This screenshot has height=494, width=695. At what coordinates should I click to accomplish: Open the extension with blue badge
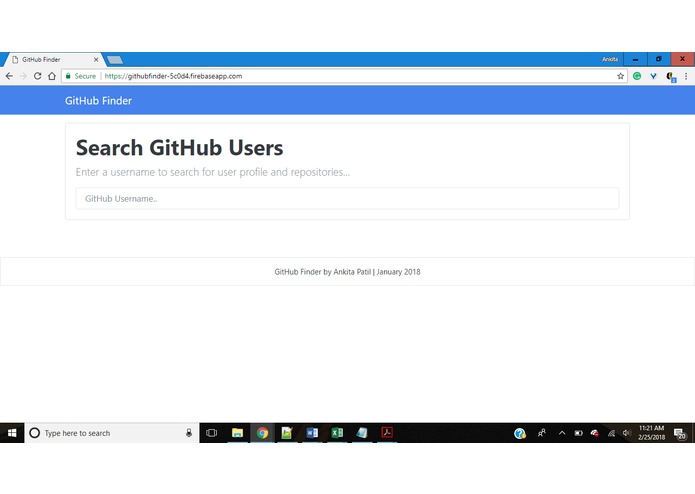671,77
